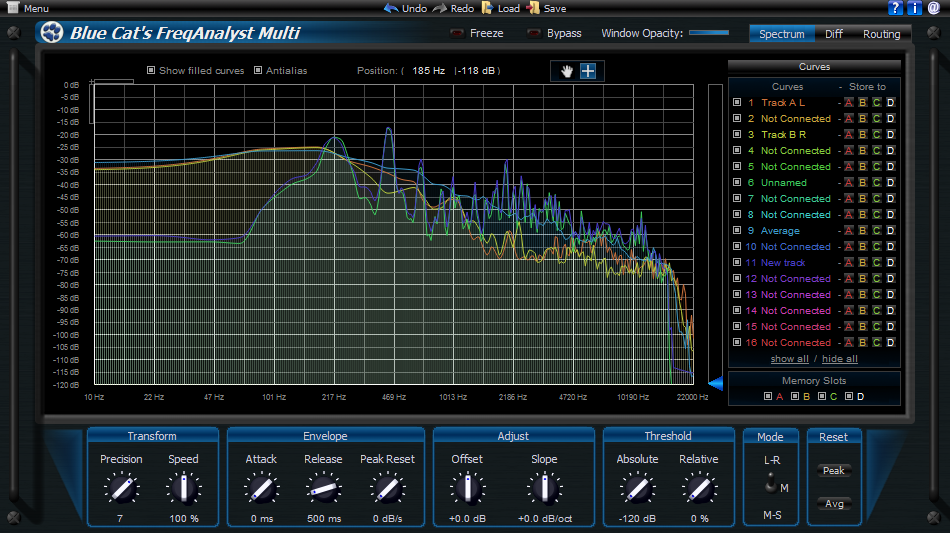Click the Load preset folder icon
The height and width of the screenshot is (533, 950).
(x=487, y=8)
